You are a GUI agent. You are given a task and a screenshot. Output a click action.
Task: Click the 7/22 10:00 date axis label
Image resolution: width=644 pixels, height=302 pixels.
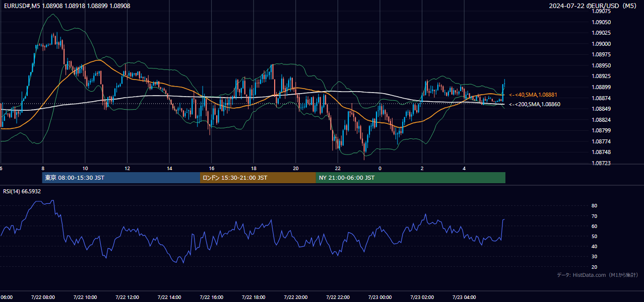[x=85, y=297]
